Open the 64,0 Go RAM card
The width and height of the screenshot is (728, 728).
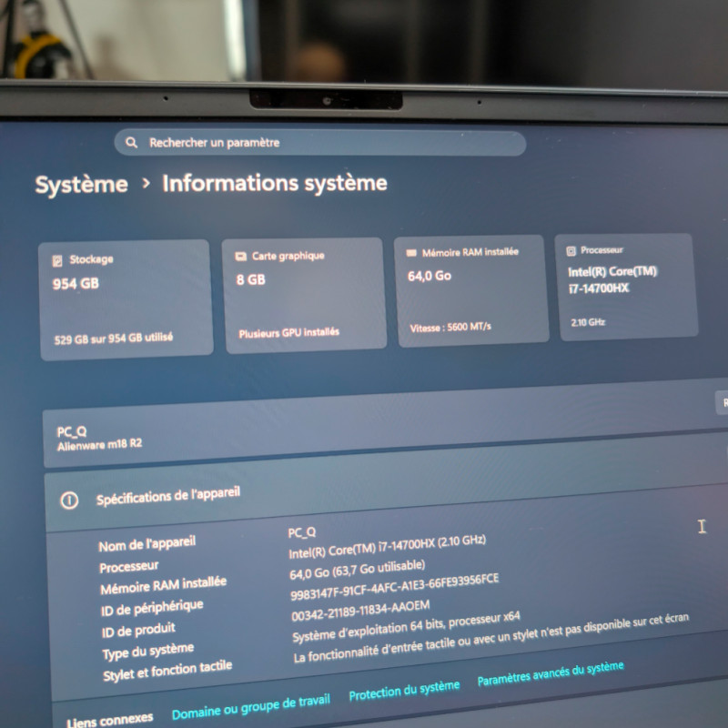coord(470,287)
